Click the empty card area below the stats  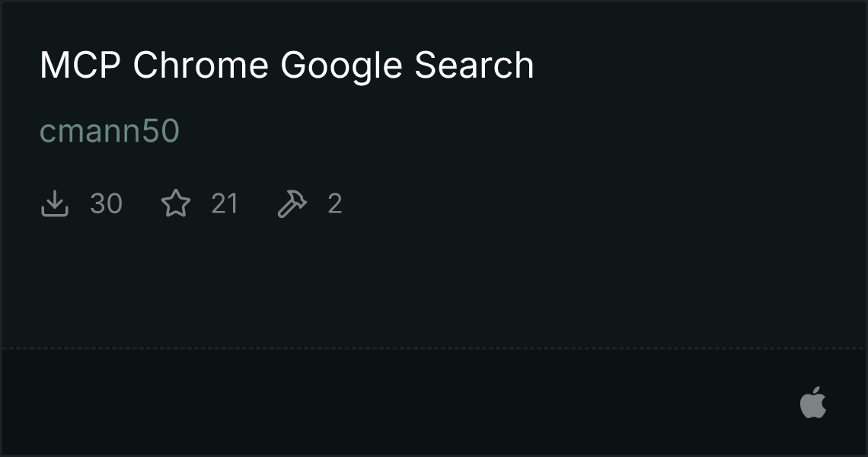click(434, 282)
